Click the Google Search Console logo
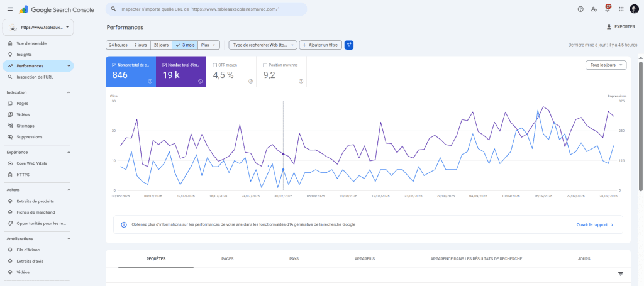This screenshot has width=644, height=286. [57, 9]
